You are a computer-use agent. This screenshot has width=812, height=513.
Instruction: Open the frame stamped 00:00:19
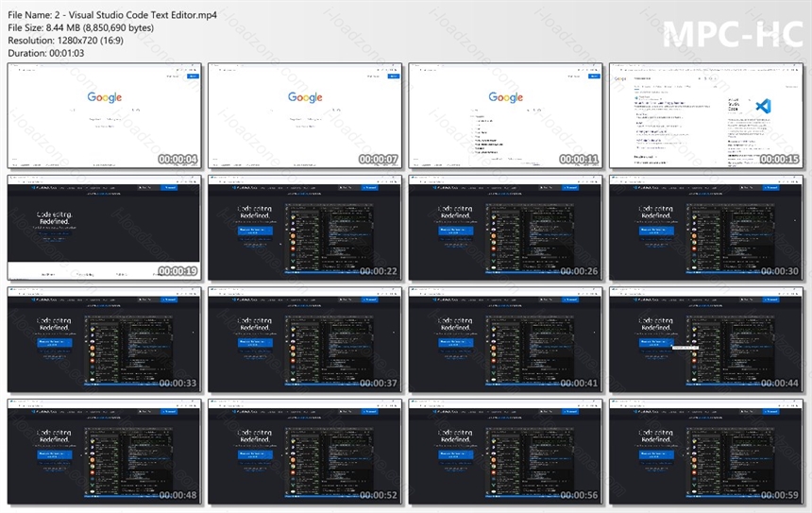point(105,228)
